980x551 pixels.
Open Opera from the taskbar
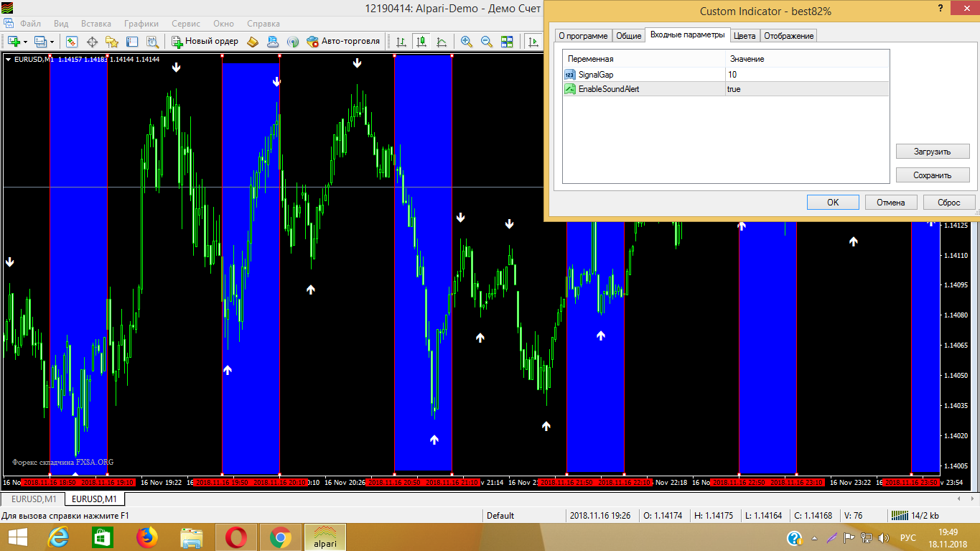coord(236,537)
